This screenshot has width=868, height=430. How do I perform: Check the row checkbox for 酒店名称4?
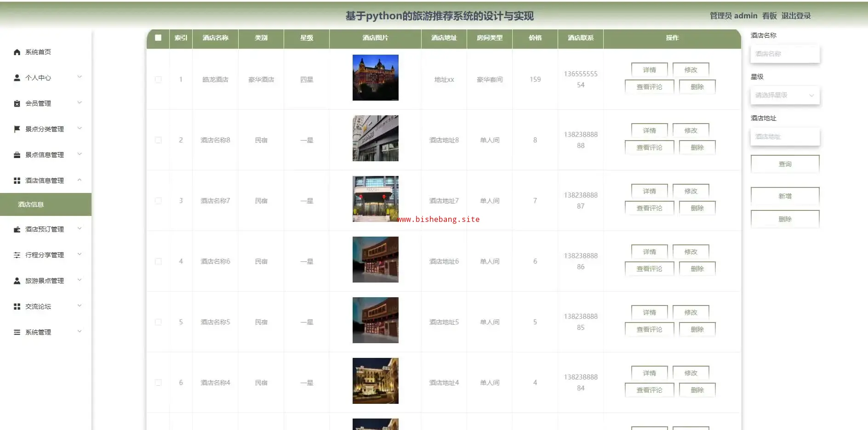[158, 383]
